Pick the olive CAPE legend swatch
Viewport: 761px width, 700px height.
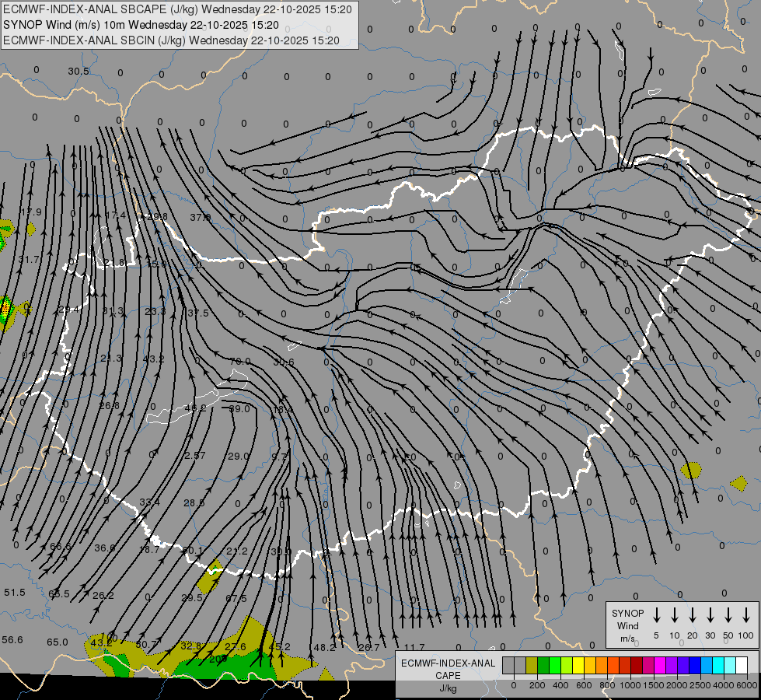(532, 666)
